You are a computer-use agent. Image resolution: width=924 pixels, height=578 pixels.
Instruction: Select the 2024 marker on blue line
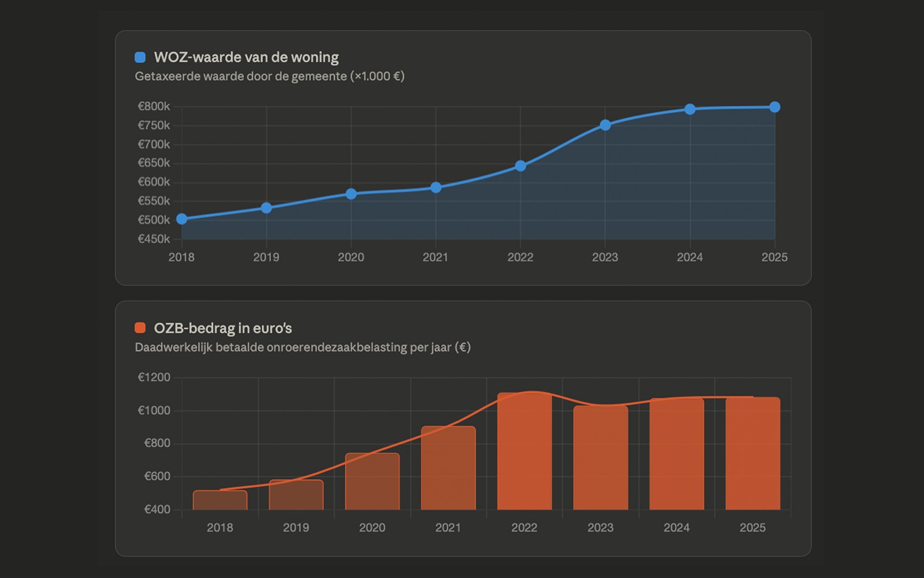point(690,109)
